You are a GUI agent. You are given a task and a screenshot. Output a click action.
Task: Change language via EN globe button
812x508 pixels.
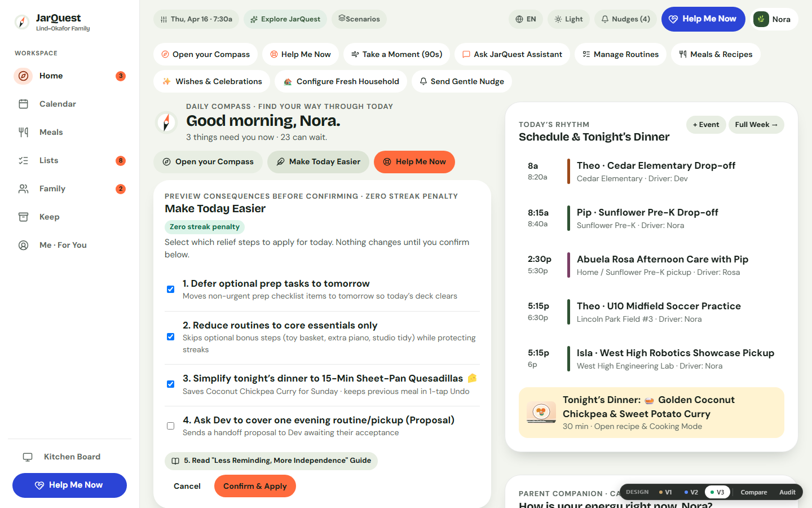(526, 19)
